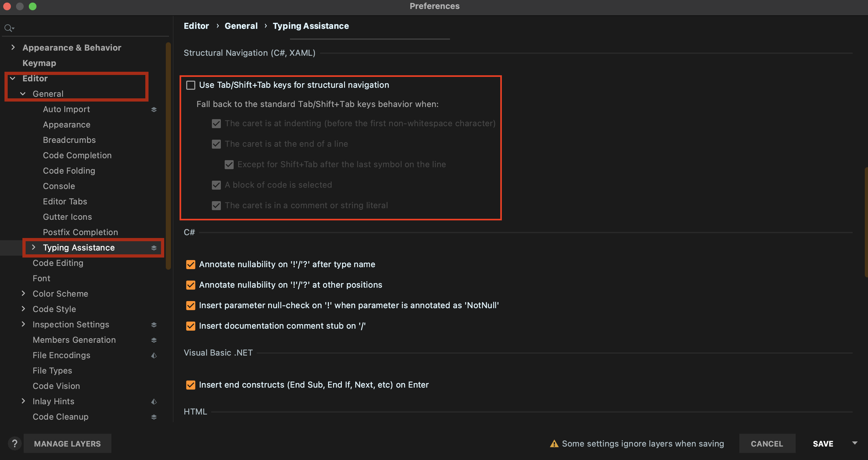Image resolution: width=868 pixels, height=460 pixels.
Task: Open Code Completion settings
Action: point(77,155)
